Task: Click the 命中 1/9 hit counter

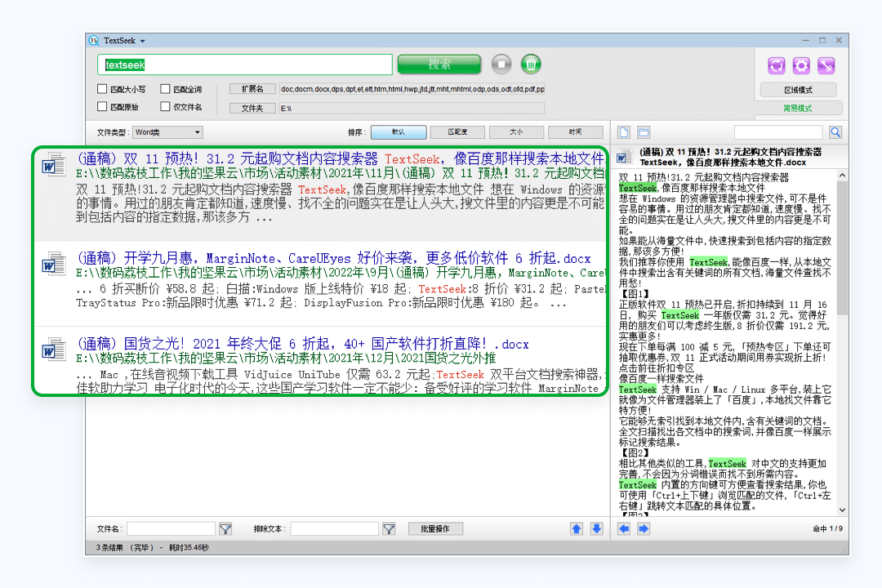Action: 827,529
